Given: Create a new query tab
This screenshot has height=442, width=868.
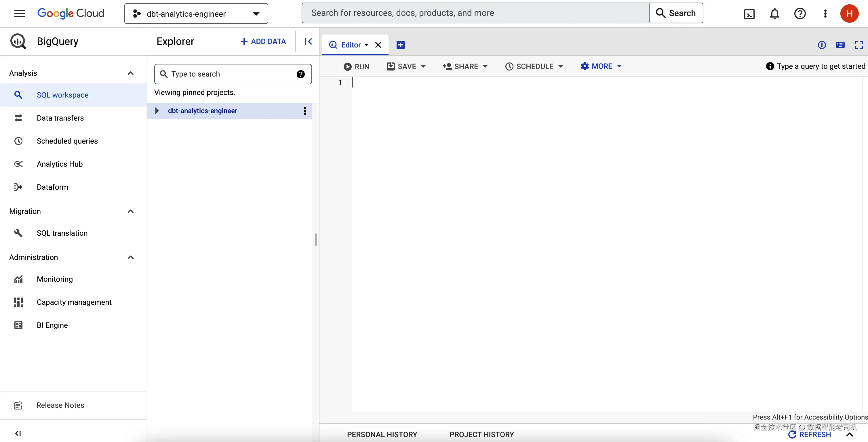Looking at the screenshot, I should click(401, 45).
